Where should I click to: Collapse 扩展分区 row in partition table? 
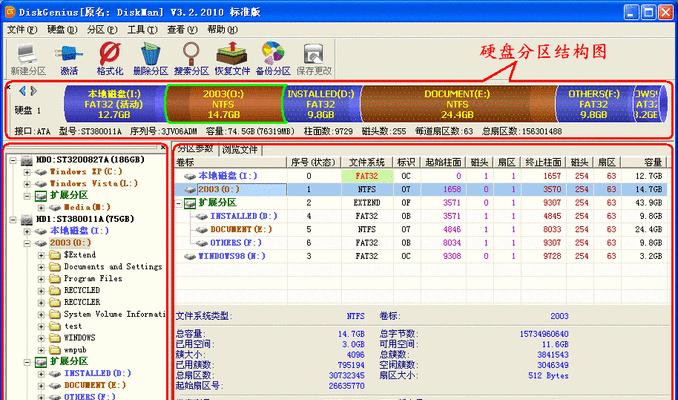179,203
